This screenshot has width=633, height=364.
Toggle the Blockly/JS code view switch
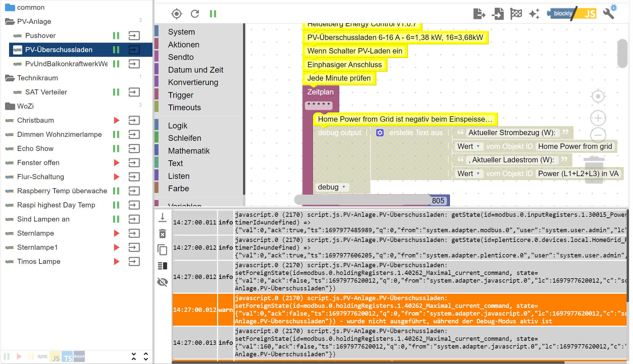coord(572,13)
